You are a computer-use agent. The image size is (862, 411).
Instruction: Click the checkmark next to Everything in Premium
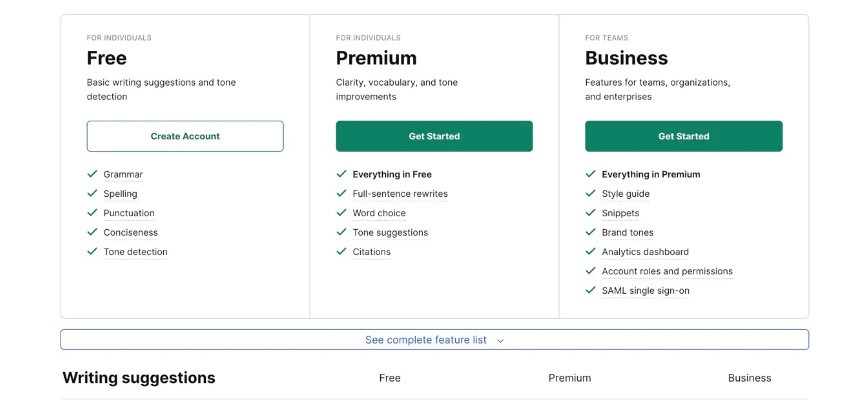pyautogui.click(x=590, y=174)
